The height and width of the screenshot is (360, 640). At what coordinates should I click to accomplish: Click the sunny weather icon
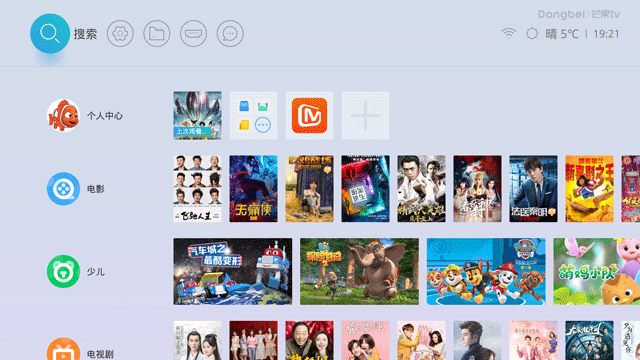pos(532,33)
